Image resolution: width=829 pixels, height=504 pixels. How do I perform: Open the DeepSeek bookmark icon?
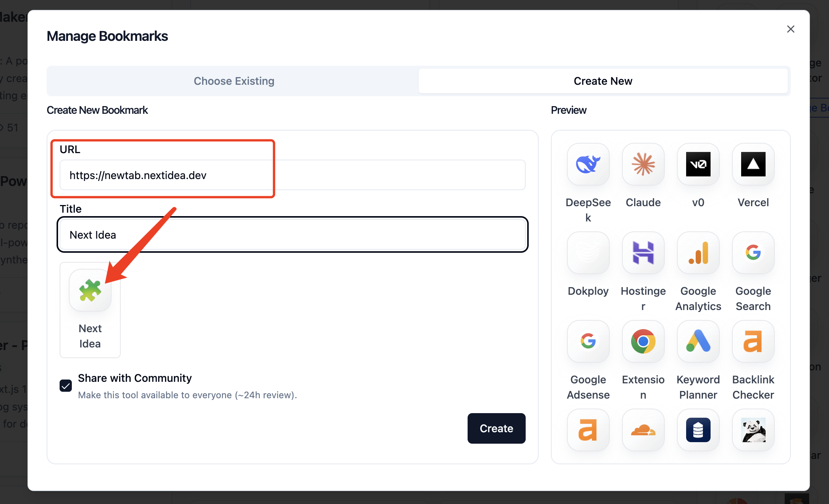pyautogui.click(x=588, y=164)
